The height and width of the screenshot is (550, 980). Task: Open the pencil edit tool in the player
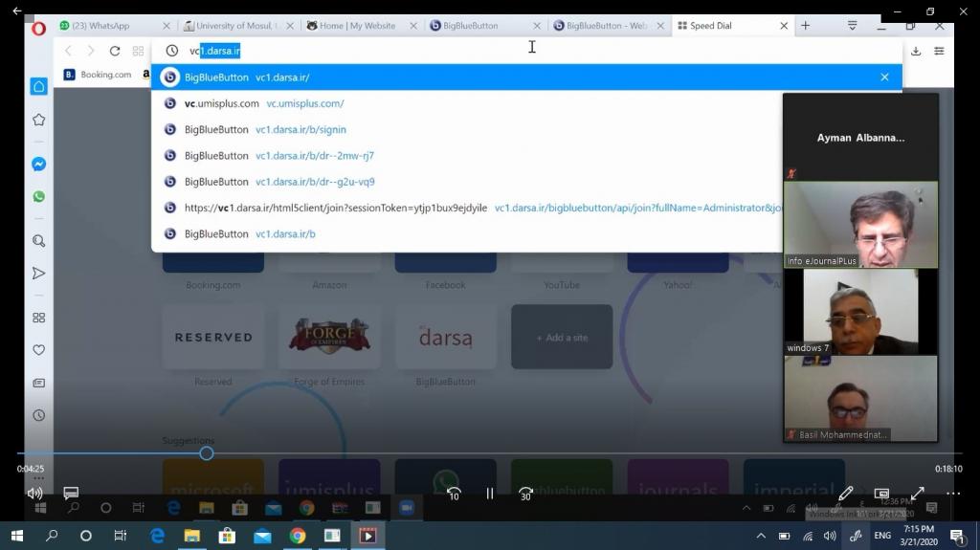point(846,494)
